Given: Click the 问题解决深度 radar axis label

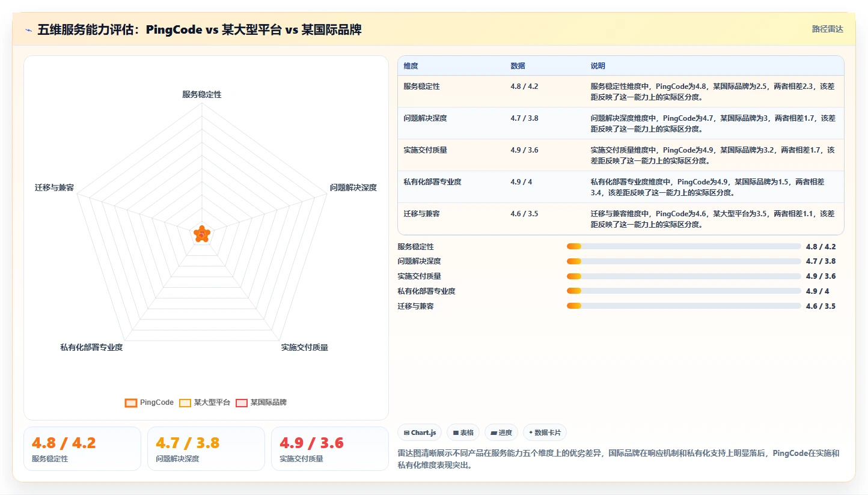Looking at the screenshot, I should click(353, 187).
